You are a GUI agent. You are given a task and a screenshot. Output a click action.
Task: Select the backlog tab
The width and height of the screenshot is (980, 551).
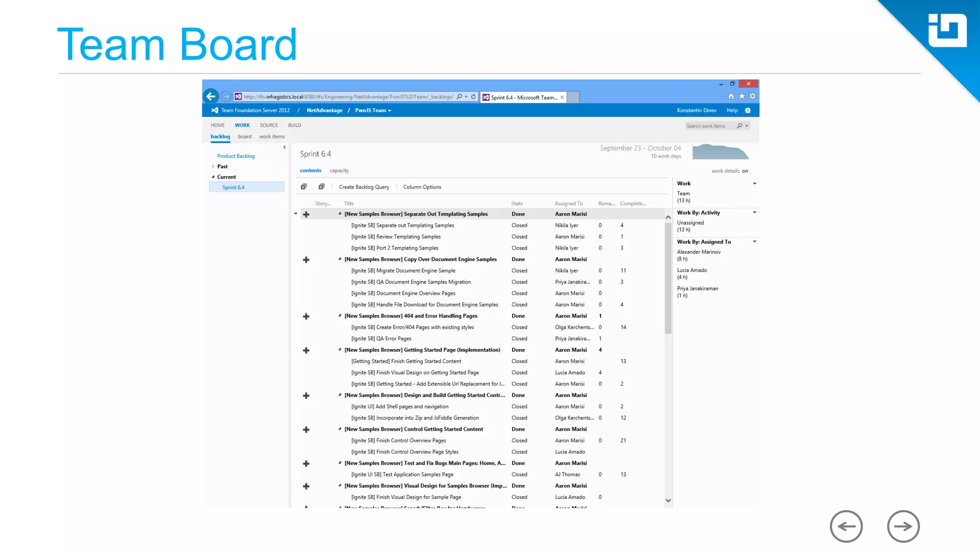[x=220, y=137]
